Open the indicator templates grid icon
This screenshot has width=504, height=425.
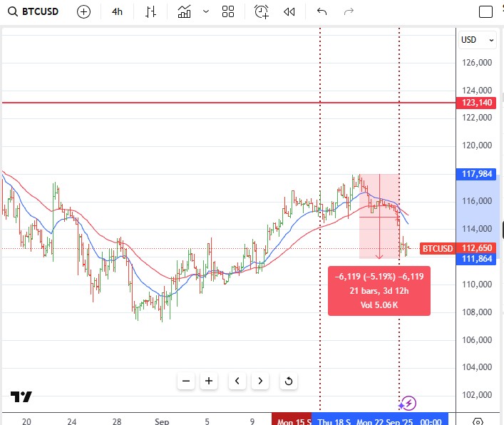click(x=228, y=11)
